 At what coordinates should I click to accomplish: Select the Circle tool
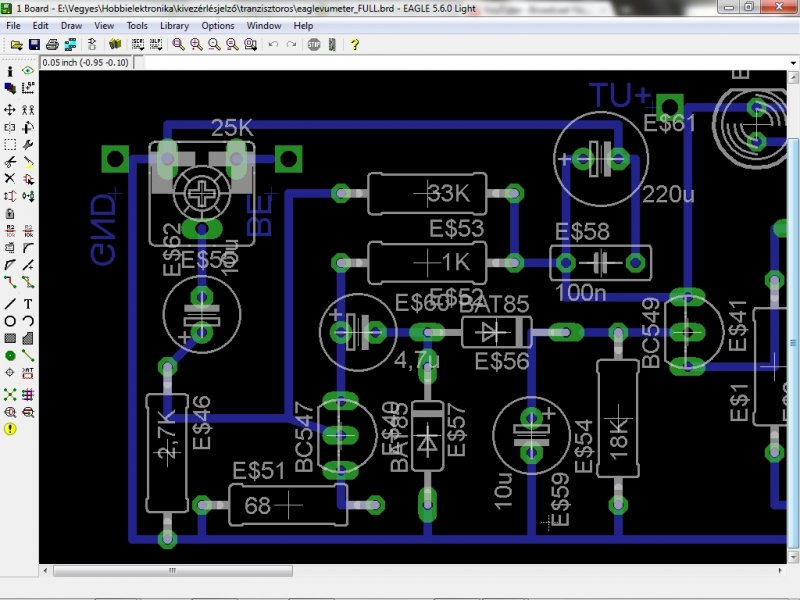pos(10,321)
